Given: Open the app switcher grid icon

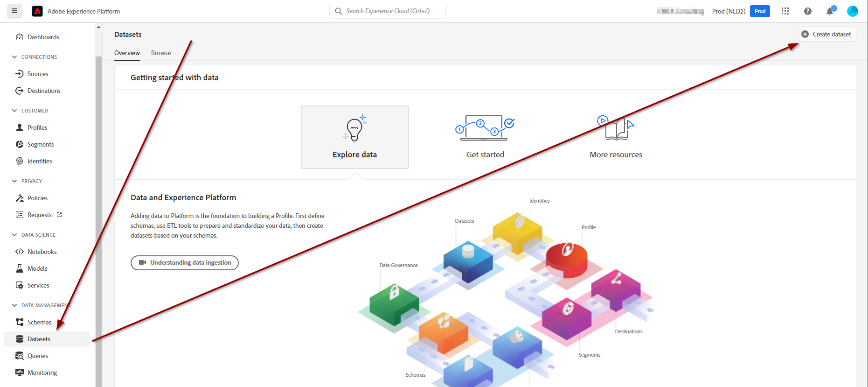Looking at the screenshot, I should click(x=785, y=11).
